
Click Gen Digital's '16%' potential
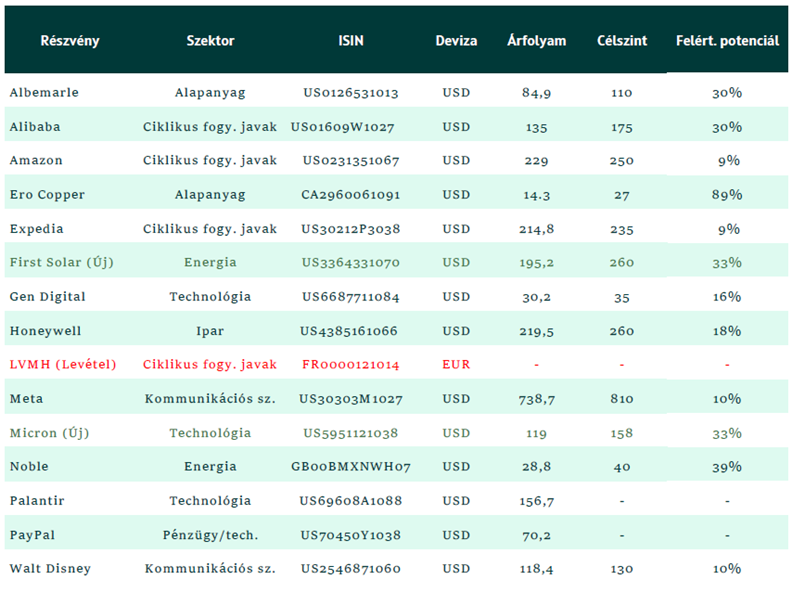[x=727, y=297]
